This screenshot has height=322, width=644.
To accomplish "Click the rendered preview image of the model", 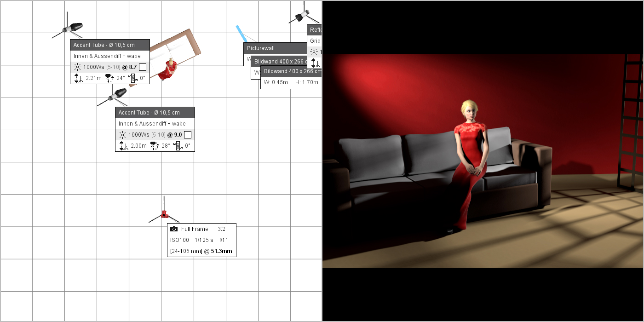I will tap(483, 161).
